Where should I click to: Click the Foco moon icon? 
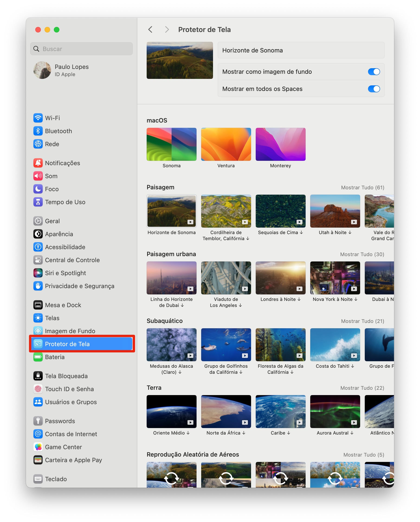pyautogui.click(x=38, y=189)
